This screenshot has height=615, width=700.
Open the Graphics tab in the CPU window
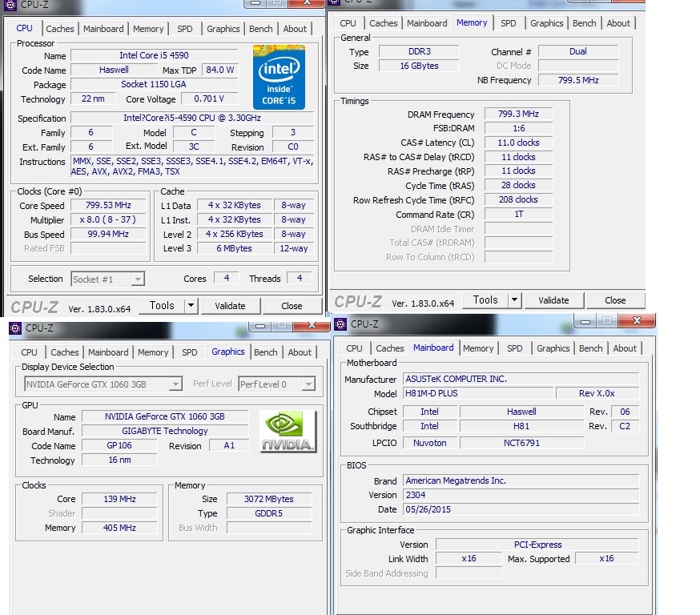pos(223,29)
